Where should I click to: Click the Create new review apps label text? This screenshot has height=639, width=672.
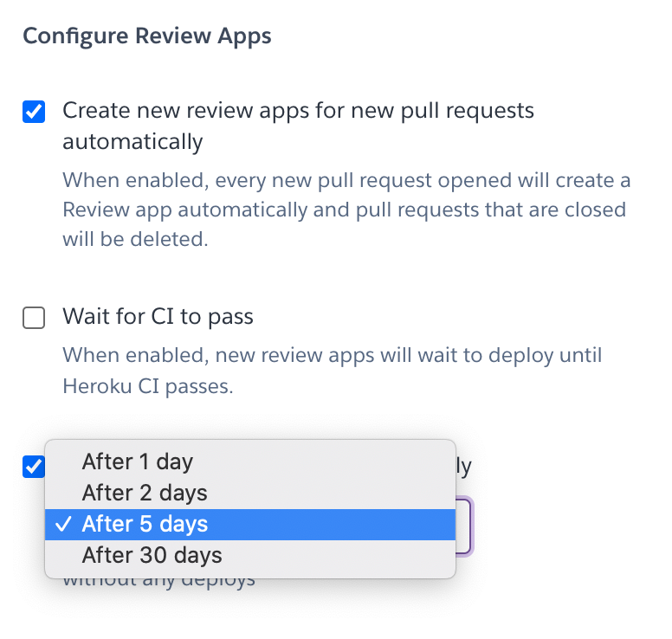(298, 111)
